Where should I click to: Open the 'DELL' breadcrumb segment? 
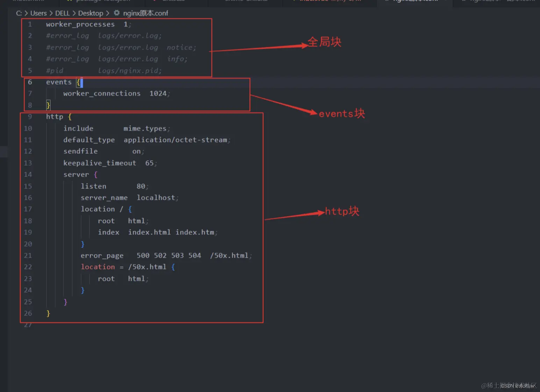62,13
